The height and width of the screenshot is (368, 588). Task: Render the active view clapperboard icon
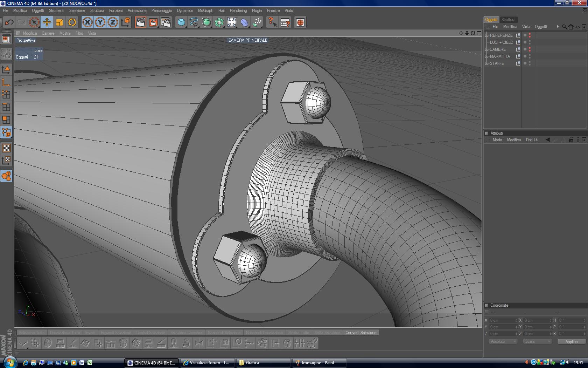tap(140, 22)
